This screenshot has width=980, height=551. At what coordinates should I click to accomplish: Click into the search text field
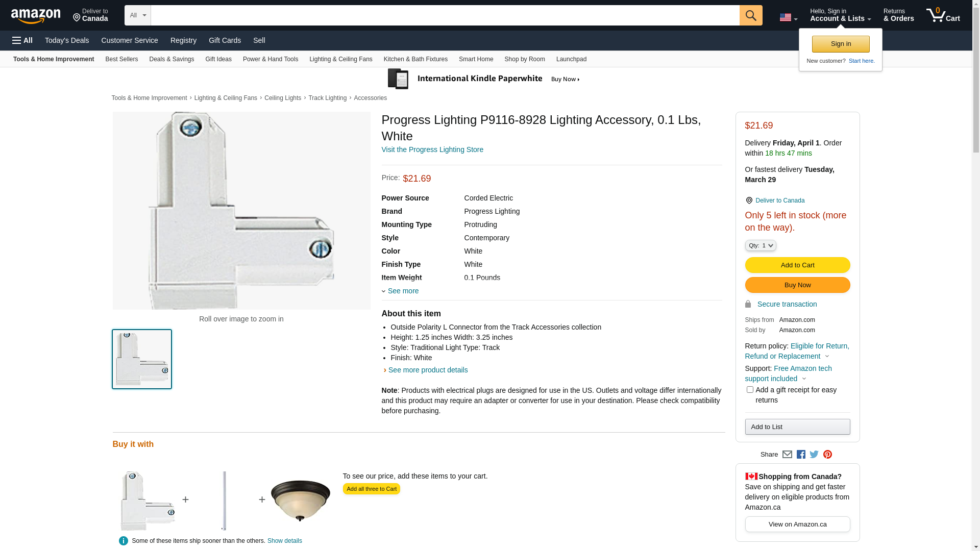click(x=445, y=15)
